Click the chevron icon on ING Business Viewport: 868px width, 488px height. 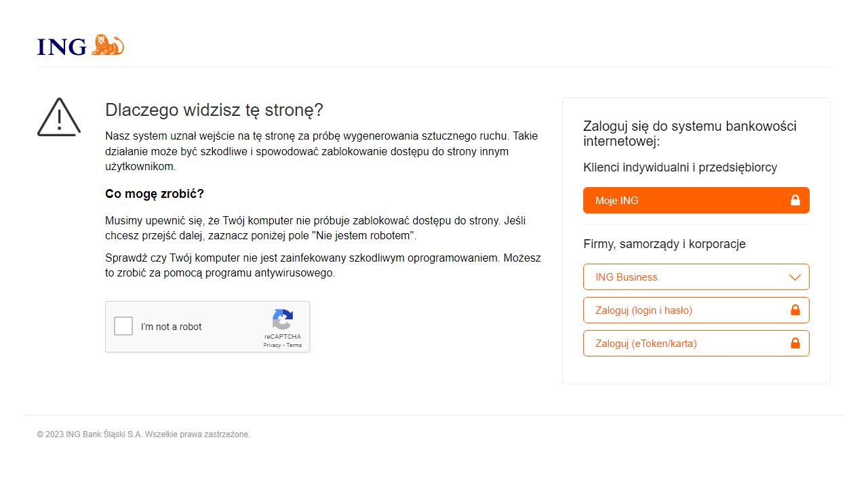795,277
